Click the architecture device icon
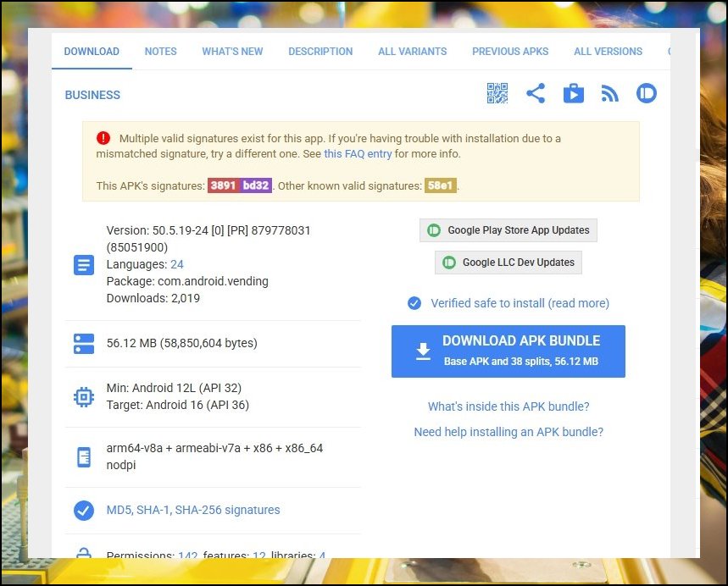Viewport: 728px width, 586px height. click(84, 457)
